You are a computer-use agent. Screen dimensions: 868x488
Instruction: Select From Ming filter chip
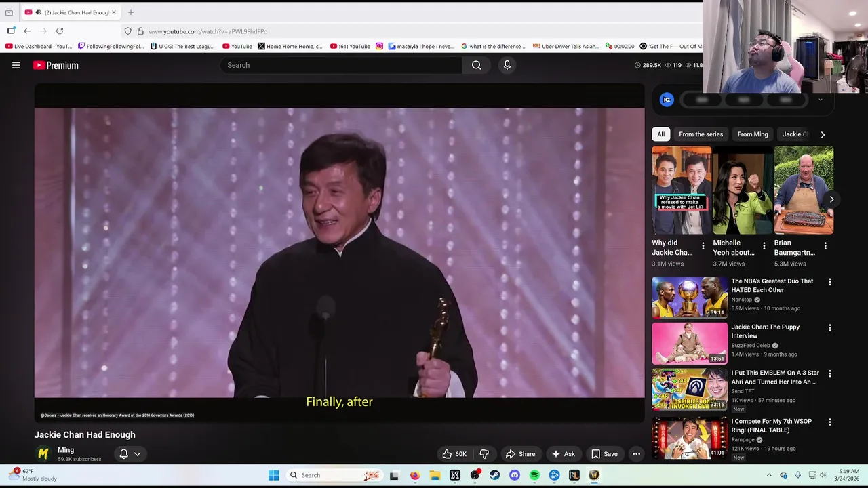(x=753, y=134)
